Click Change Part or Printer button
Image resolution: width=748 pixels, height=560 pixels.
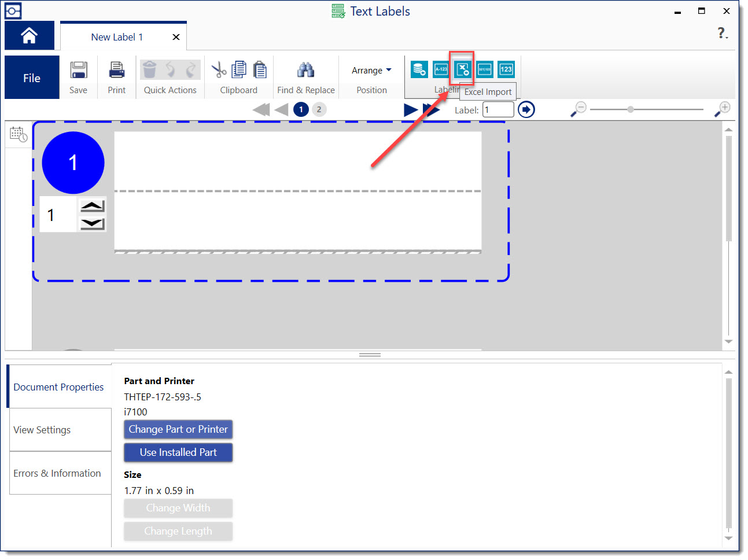pos(178,429)
